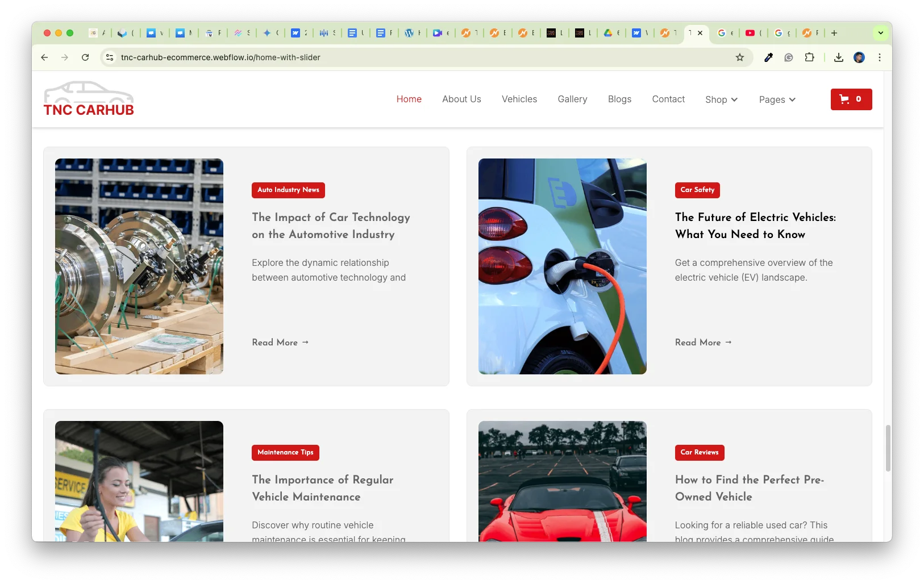Select the Auto Industry News tag
Screen dimensions: 924x584
[x=288, y=190]
